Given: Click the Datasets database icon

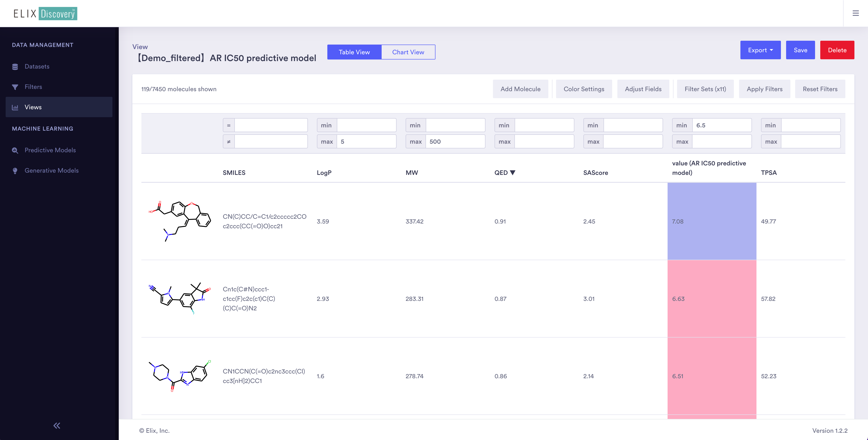Looking at the screenshot, I should (x=15, y=67).
